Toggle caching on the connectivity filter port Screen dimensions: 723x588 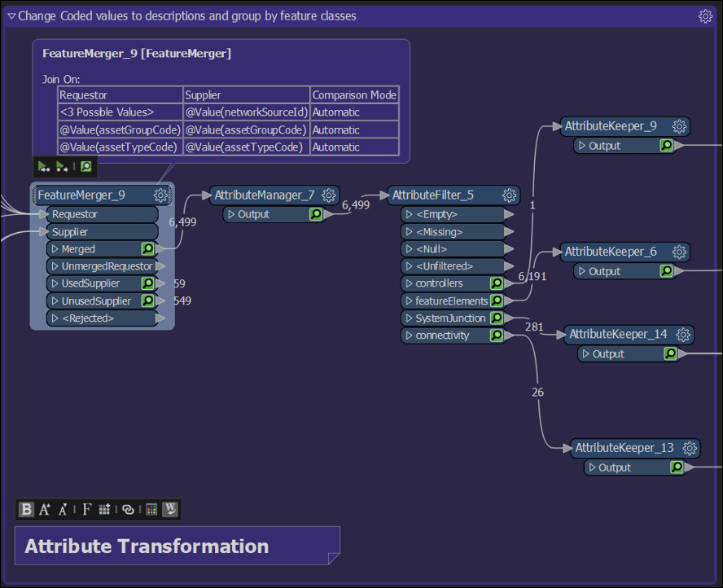click(x=495, y=335)
